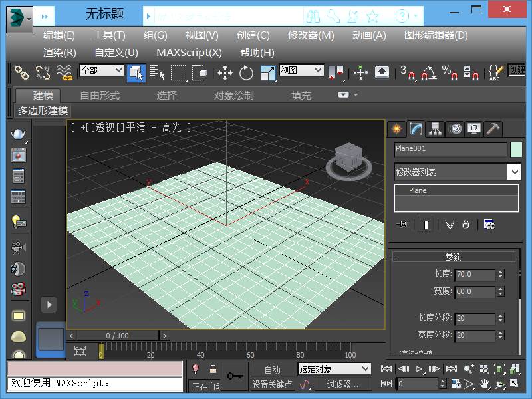The width and height of the screenshot is (532, 399).
Task: Switch to 自由形式 ribbon tab
Action: (100, 95)
